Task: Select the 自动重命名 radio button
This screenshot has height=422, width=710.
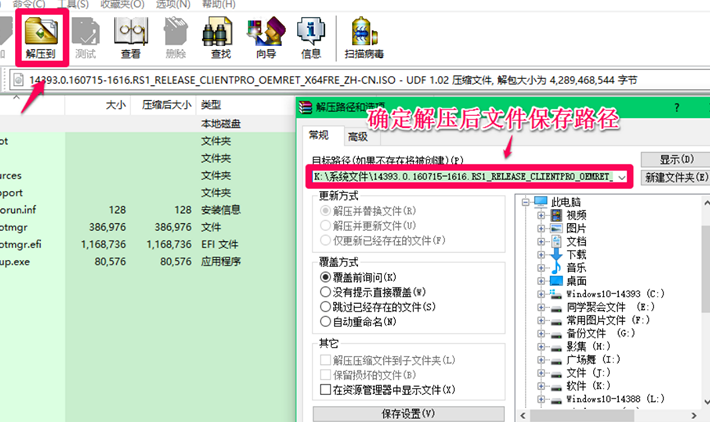Action: click(x=325, y=321)
